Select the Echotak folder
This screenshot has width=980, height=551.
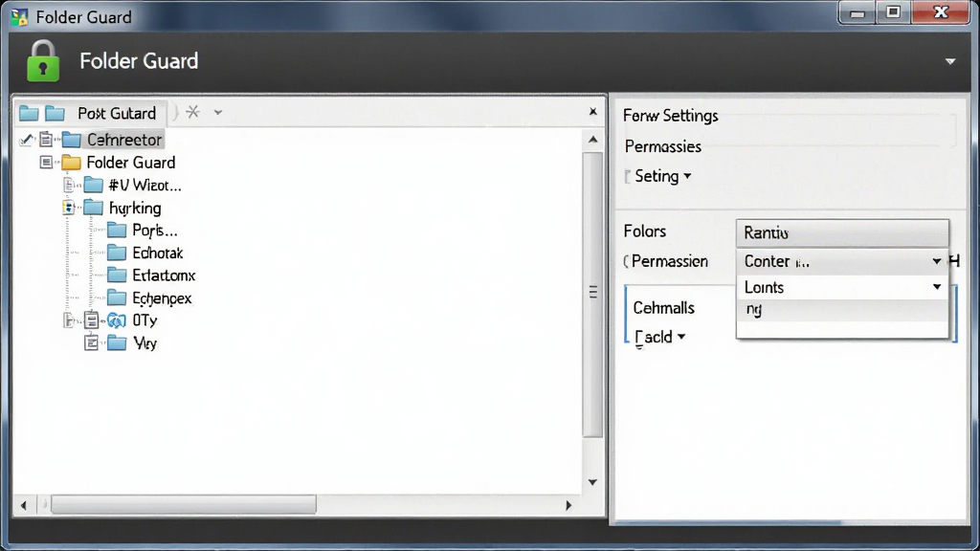click(158, 253)
